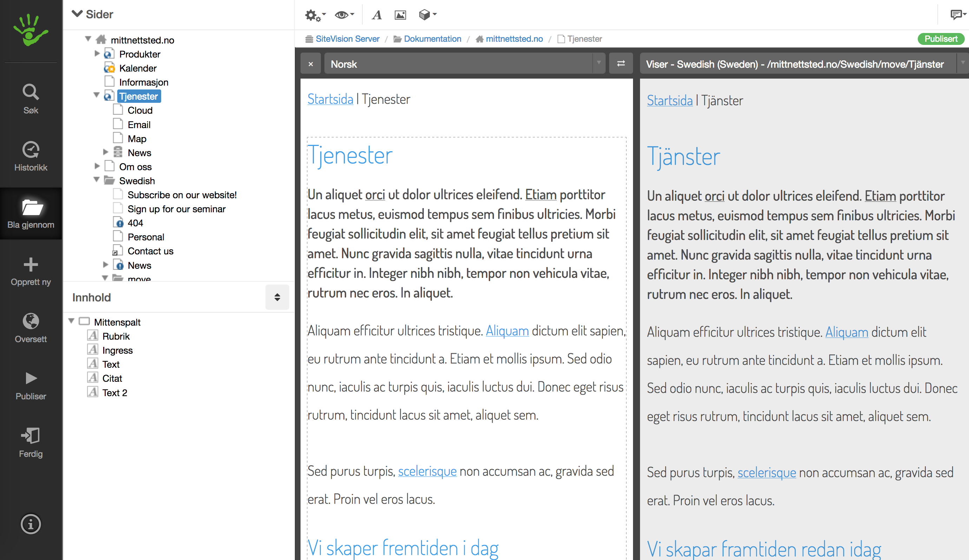
Task: Click the mittnettsted.no breadcrumb link
Action: click(x=514, y=39)
